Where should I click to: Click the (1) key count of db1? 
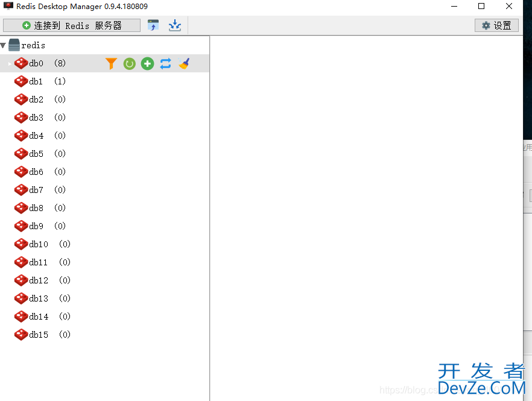(x=60, y=81)
